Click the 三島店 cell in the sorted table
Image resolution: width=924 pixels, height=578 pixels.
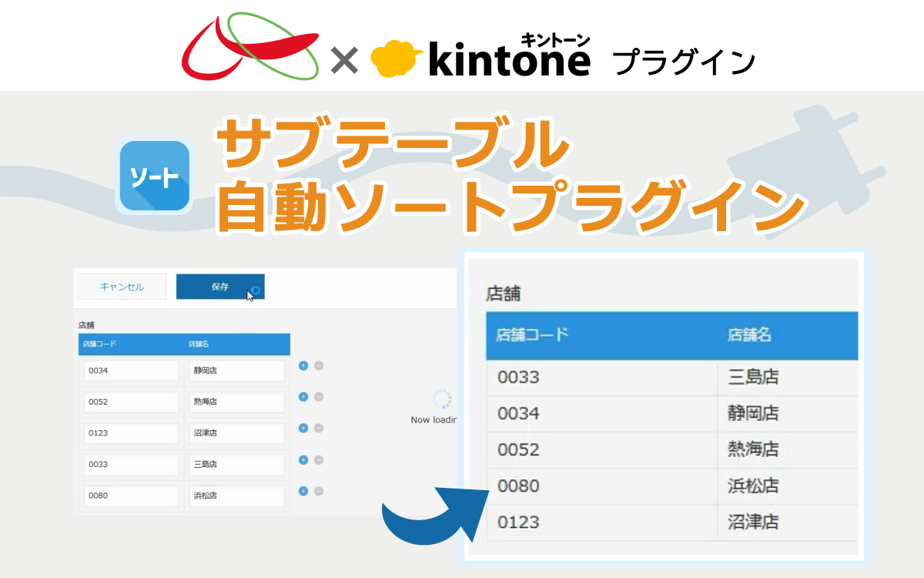coord(788,378)
